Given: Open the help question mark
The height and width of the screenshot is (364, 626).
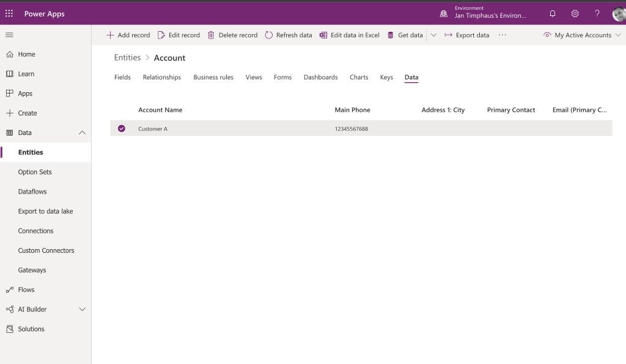Looking at the screenshot, I should tap(597, 13).
